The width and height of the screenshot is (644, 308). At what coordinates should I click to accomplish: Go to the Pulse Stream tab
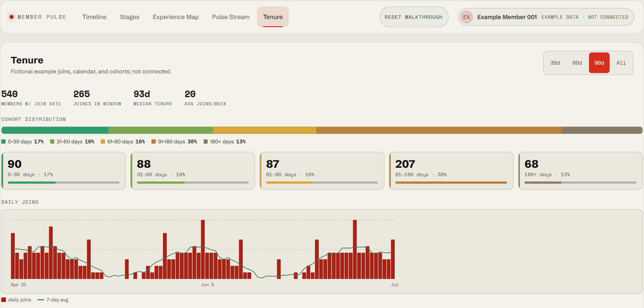(231, 17)
